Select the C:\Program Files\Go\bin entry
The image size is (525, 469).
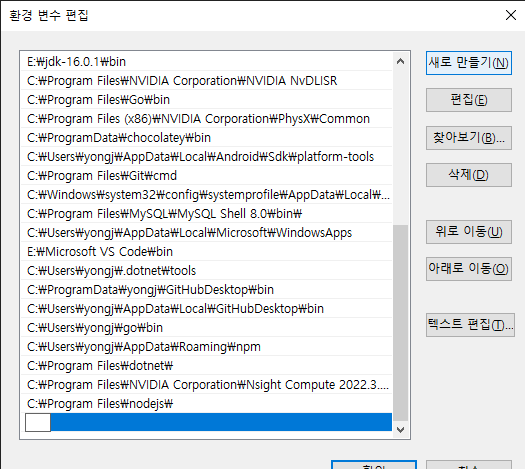pyautogui.click(x=207, y=100)
